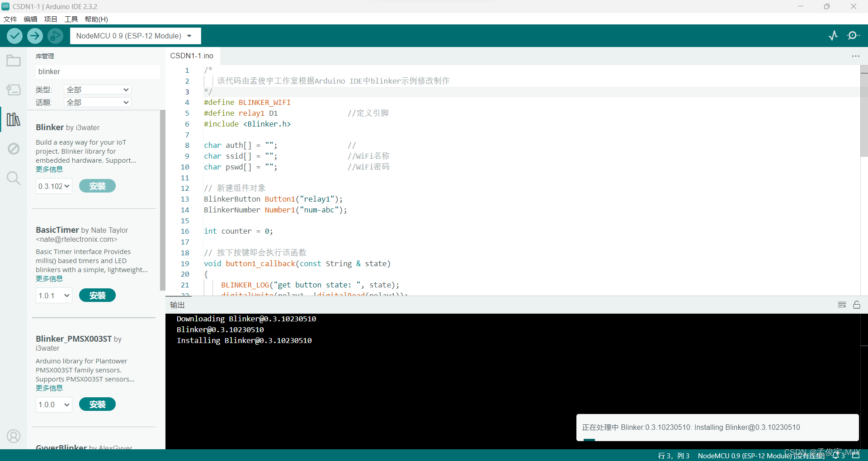Viewport: 868px width, 461px height.
Task: Open the Serial Plotter icon
Action: pyautogui.click(x=833, y=36)
